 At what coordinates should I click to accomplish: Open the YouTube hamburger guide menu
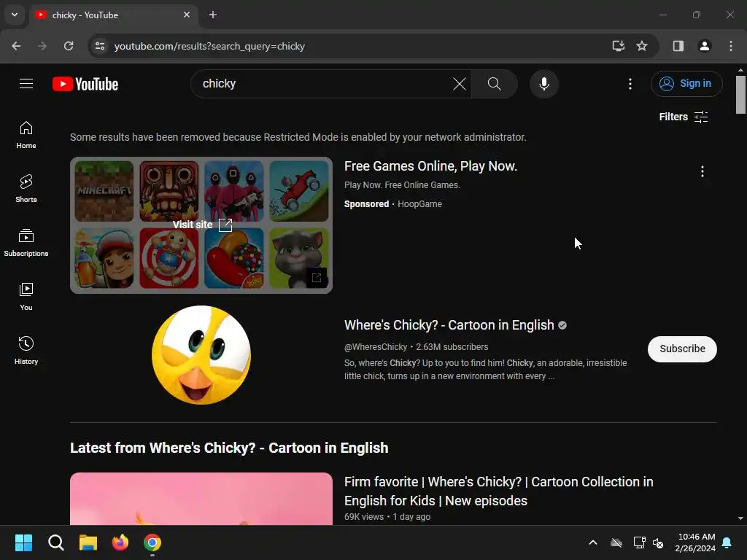(26, 84)
